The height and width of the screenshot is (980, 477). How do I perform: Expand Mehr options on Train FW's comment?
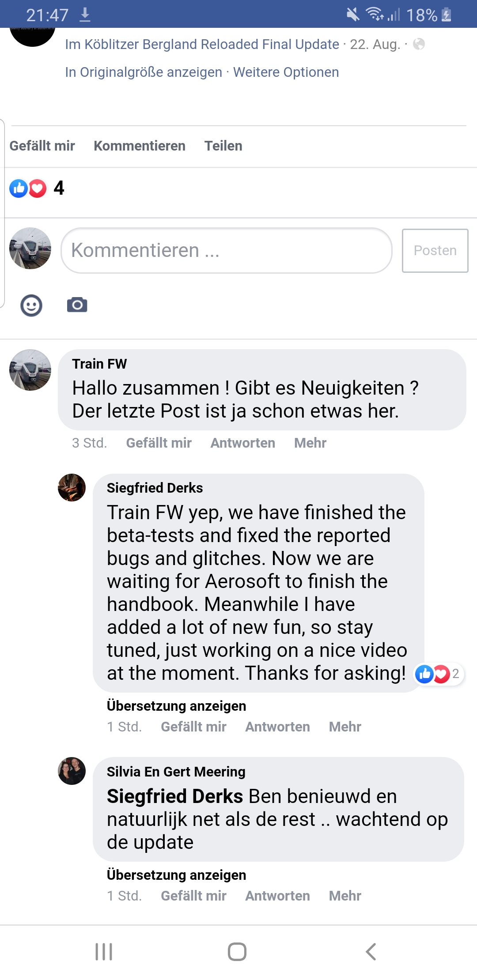(310, 443)
